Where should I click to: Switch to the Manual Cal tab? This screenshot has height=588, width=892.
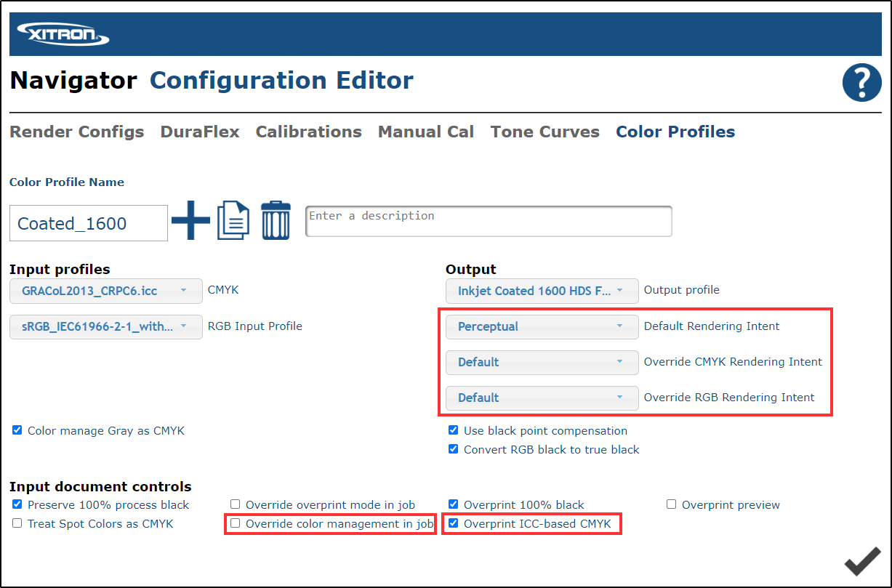click(x=426, y=132)
